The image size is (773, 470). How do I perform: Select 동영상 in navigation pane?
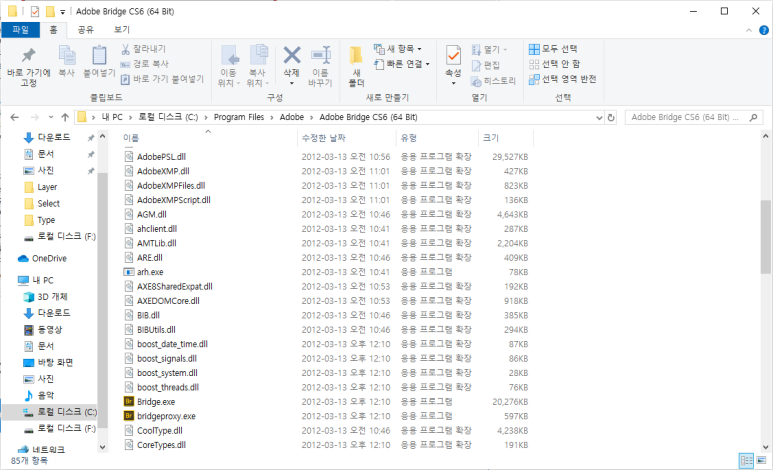(x=50, y=329)
